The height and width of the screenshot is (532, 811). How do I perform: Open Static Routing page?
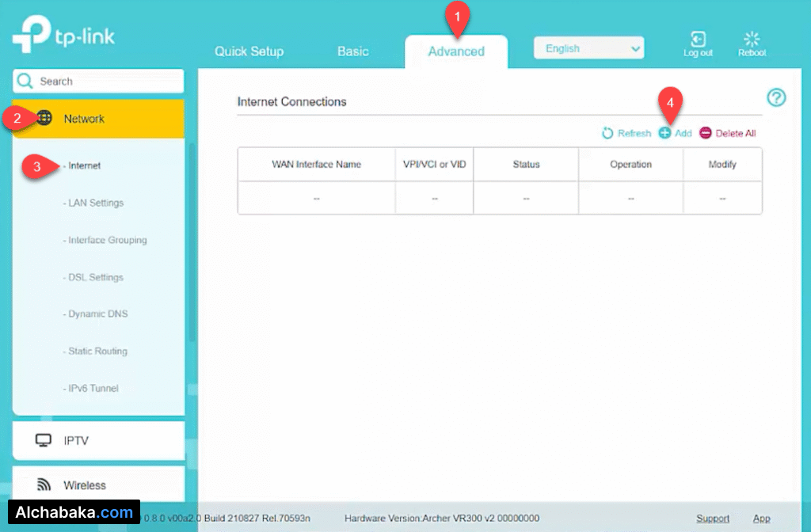(x=97, y=351)
